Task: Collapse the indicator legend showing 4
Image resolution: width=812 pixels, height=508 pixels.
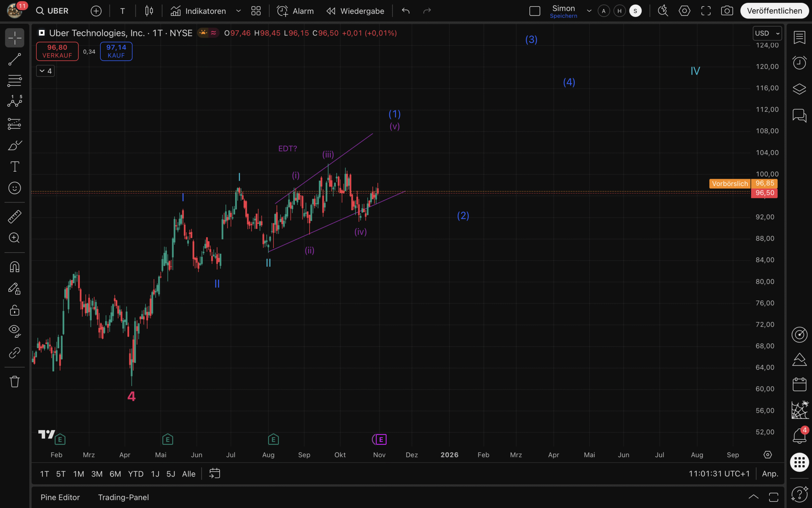Action: [x=45, y=71]
